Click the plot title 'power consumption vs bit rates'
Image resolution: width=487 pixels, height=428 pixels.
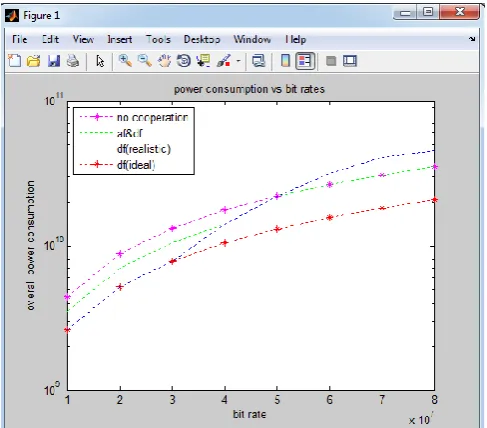(249, 89)
